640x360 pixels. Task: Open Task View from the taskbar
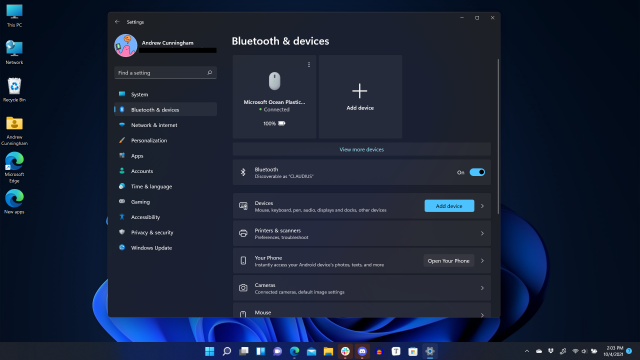pyautogui.click(x=244, y=351)
